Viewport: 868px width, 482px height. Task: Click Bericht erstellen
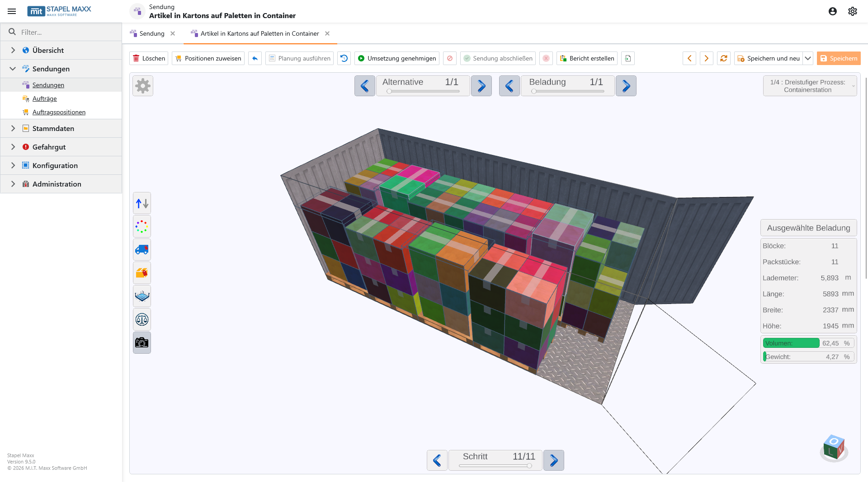587,58
